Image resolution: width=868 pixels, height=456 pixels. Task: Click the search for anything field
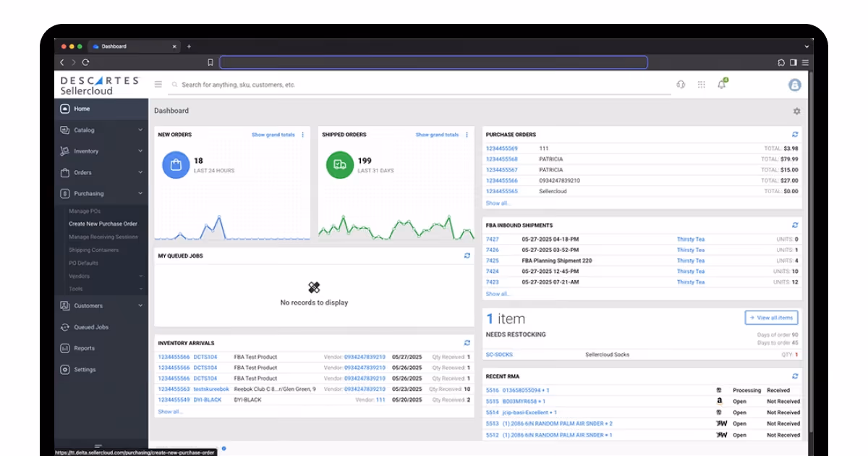click(420, 85)
